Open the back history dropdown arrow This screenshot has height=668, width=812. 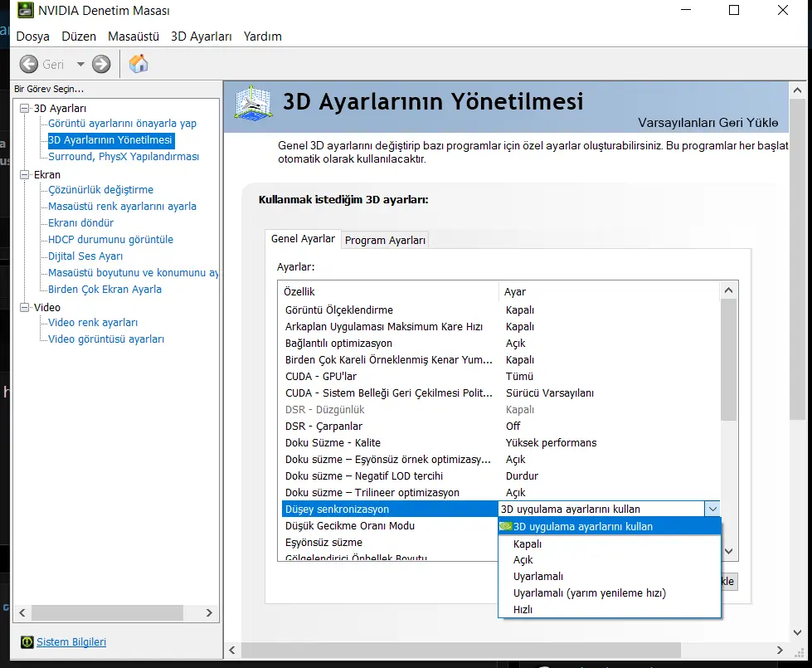tap(80, 64)
